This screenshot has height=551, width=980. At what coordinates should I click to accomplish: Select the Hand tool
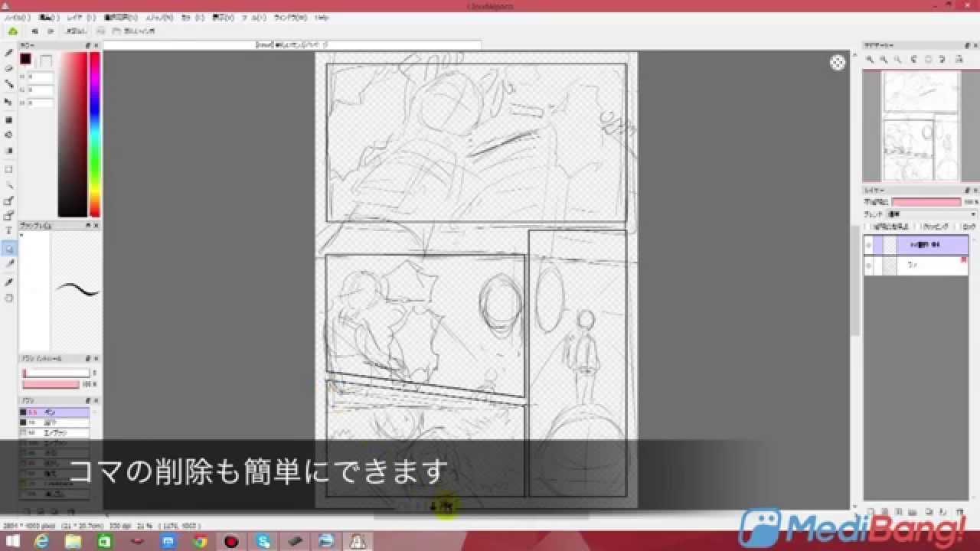click(x=9, y=298)
